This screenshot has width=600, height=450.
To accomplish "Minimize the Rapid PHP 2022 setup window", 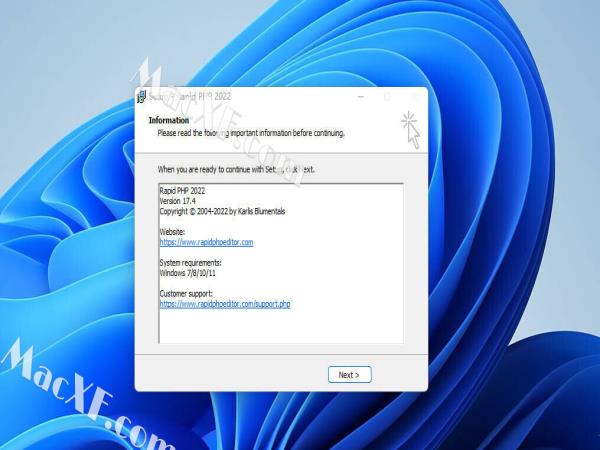I will tap(360, 97).
